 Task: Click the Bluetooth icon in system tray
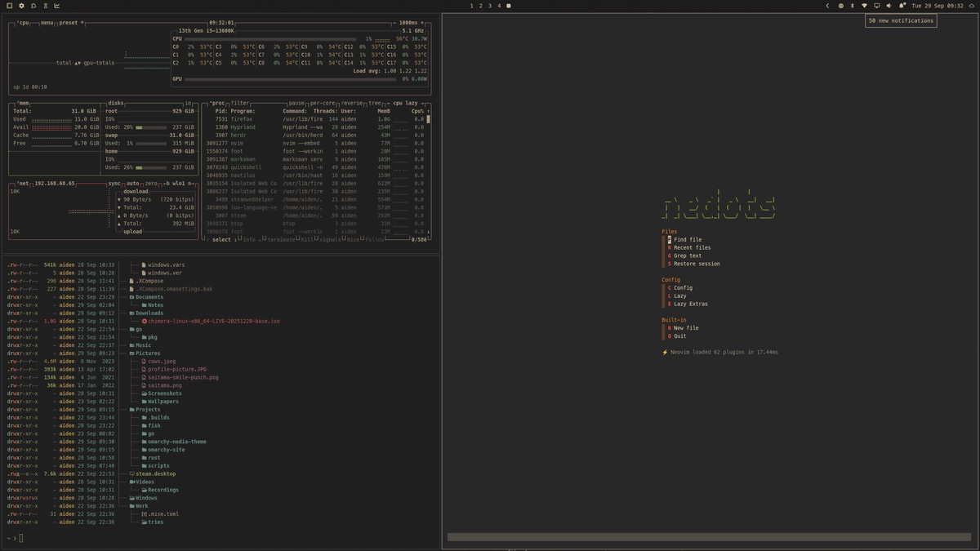[x=853, y=6]
